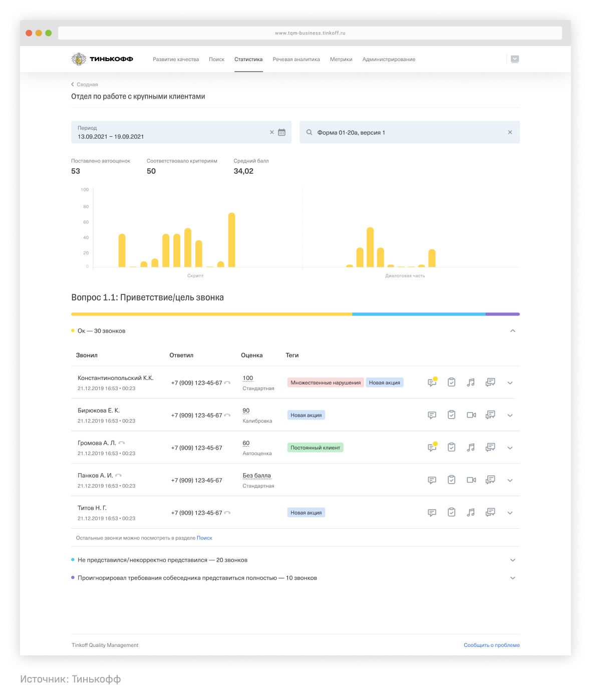Click the calendar icon in Период field
Image resolution: width=591 pixels, height=700 pixels.
(x=282, y=133)
